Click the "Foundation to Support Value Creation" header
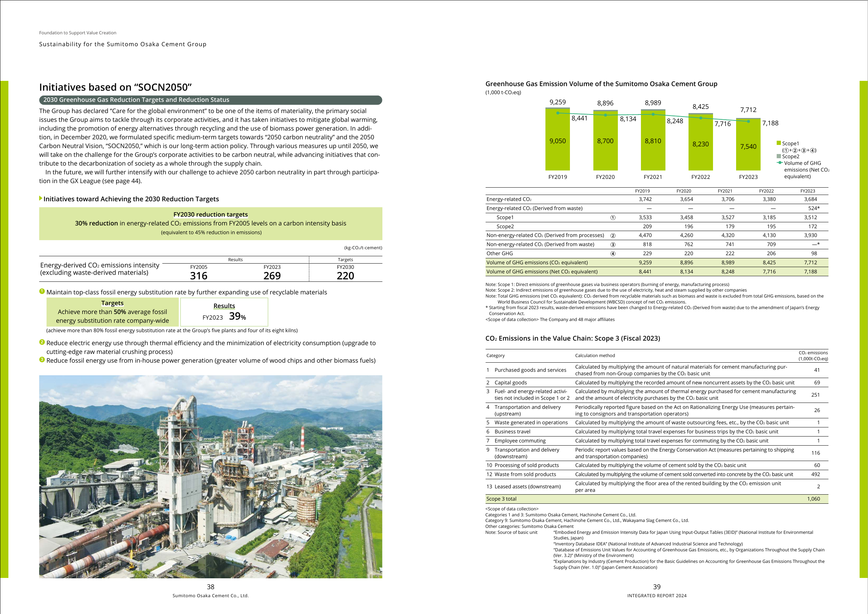The width and height of the screenshot is (868, 614). [x=78, y=33]
